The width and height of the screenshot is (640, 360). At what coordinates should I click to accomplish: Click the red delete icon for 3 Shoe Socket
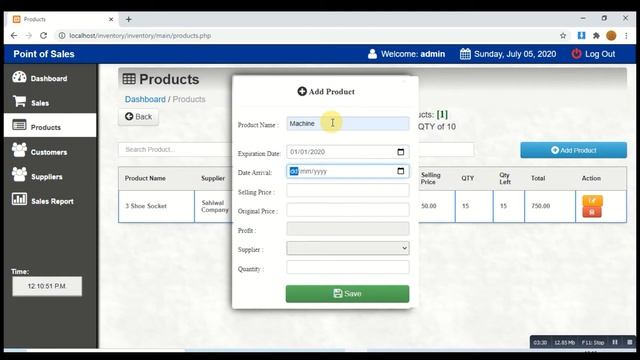pyautogui.click(x=592, y=212)
